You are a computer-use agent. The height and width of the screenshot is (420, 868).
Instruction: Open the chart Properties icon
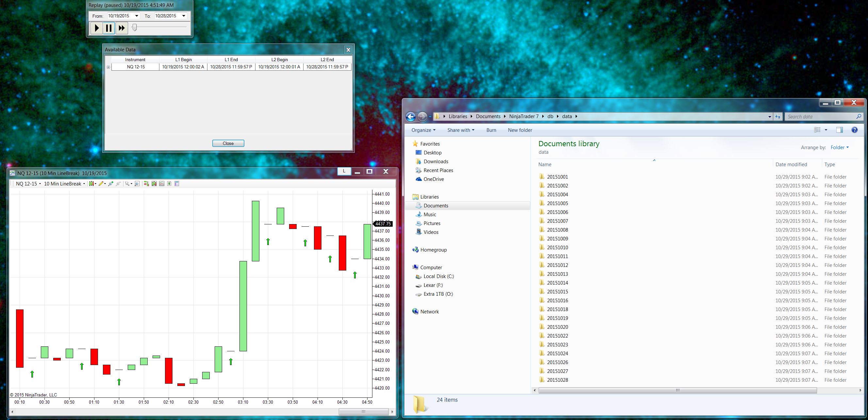[x=177, y=184]
